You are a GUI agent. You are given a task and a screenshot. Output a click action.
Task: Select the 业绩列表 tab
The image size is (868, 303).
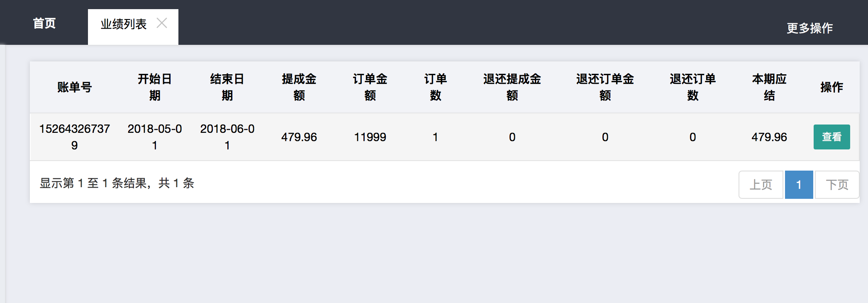tap(123, 24)
